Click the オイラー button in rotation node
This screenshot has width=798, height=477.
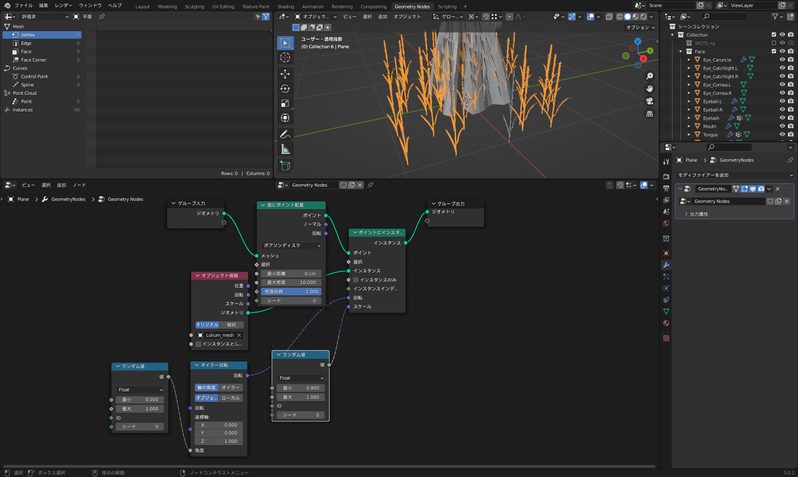pos(231,387)
